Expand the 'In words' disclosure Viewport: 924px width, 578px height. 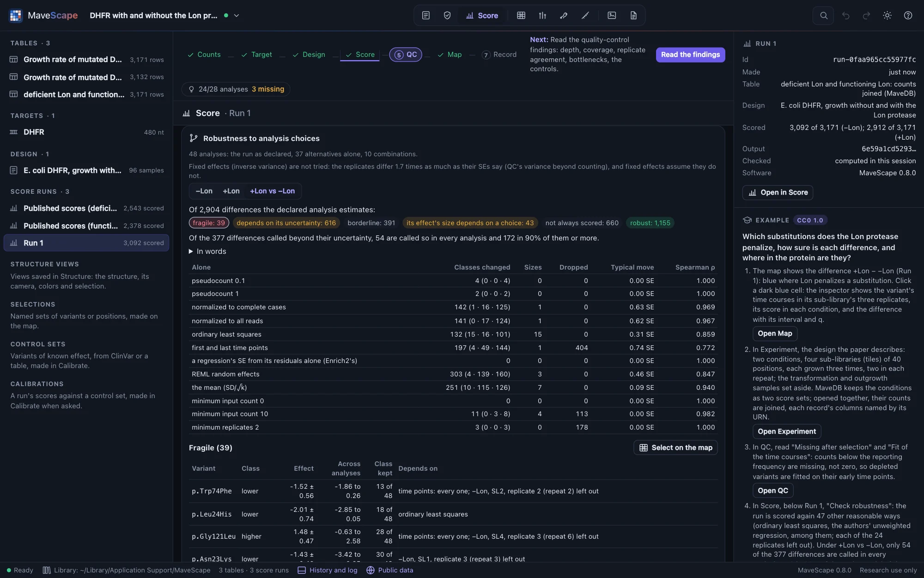coord(207,251)
